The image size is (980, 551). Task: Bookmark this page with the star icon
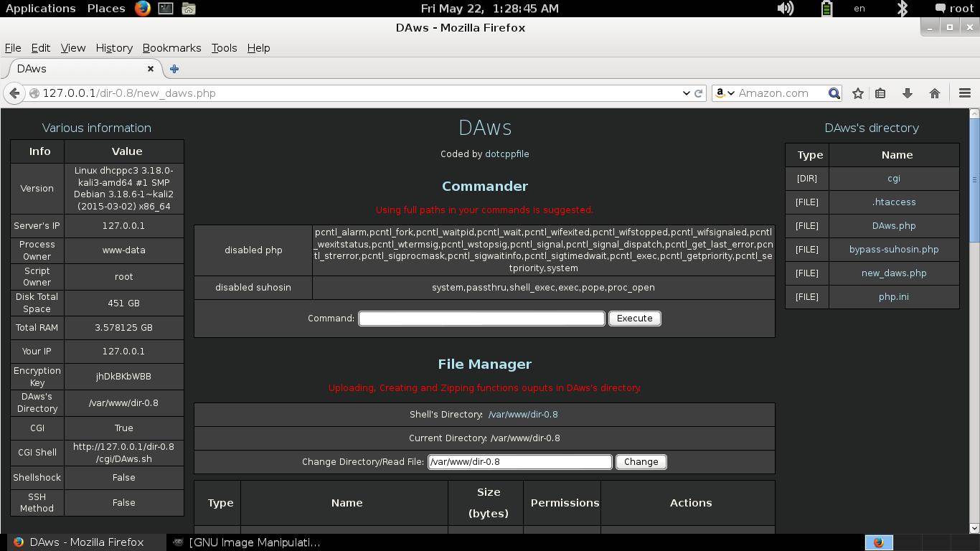pyautogui.click(x=857, y=93)
